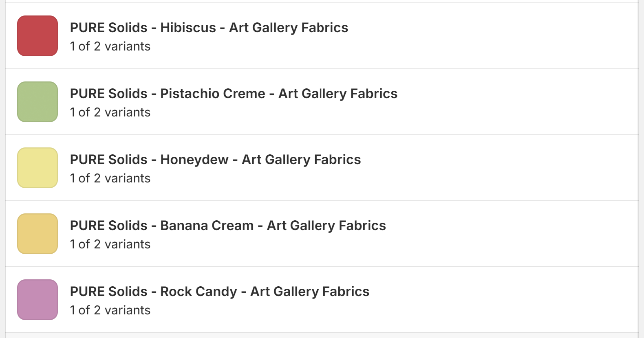This screenshot has height=338, width=644.
Task: Select the Banana Cream row's empty area
Action: click(x=509, y=234)
